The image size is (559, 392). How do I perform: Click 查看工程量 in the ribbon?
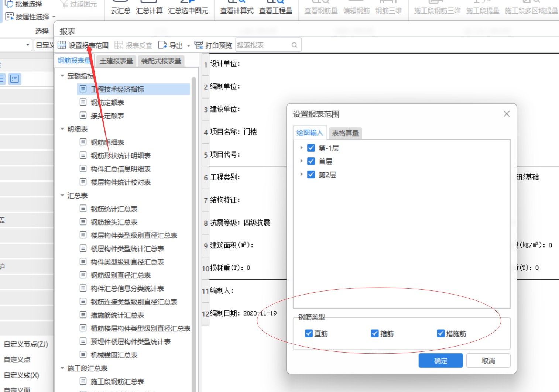(275, 11)
